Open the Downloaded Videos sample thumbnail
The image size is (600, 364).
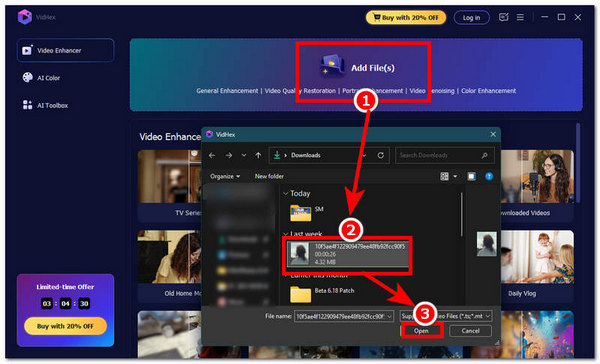pos(537,176)
